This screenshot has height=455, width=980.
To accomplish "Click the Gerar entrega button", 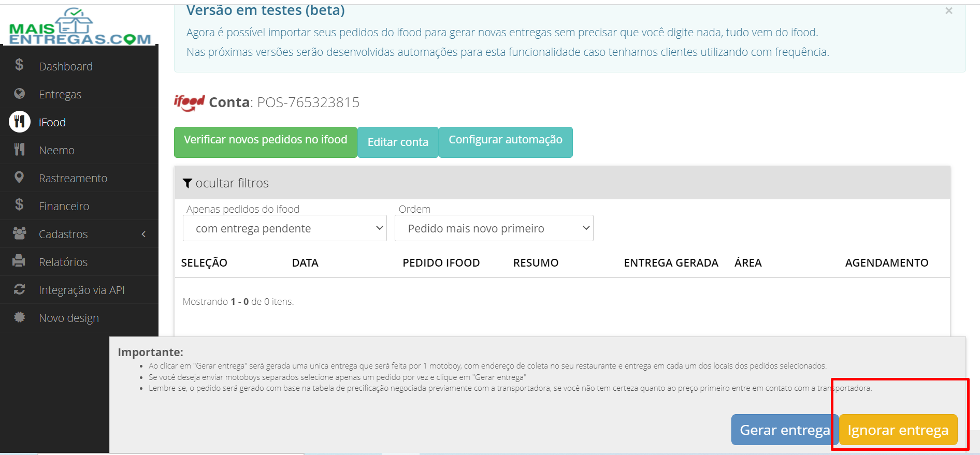I will [784, 430].
